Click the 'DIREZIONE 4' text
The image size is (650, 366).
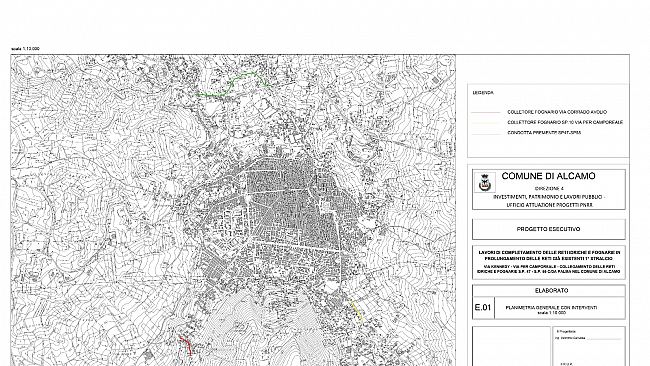tap(549, 188)
